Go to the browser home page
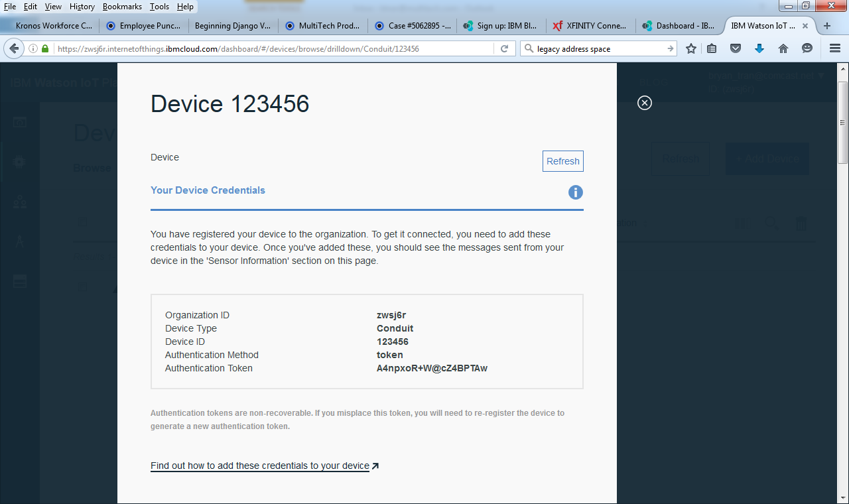This screenshot has width=849, height=504. 783,48
